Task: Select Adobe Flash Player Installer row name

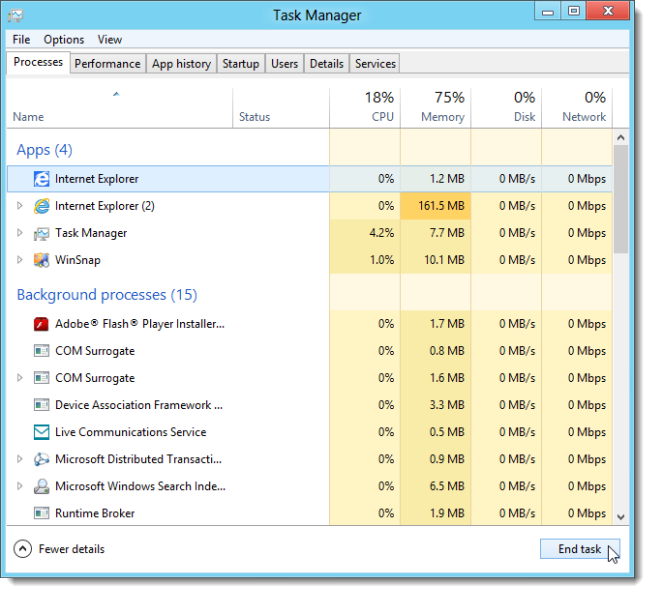Action: coord(140,324)
